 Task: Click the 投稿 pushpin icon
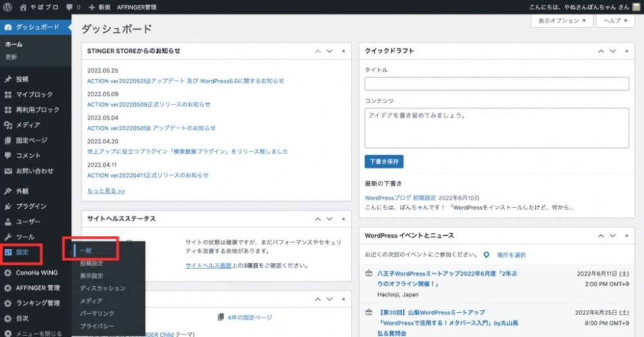coord(8,79)
